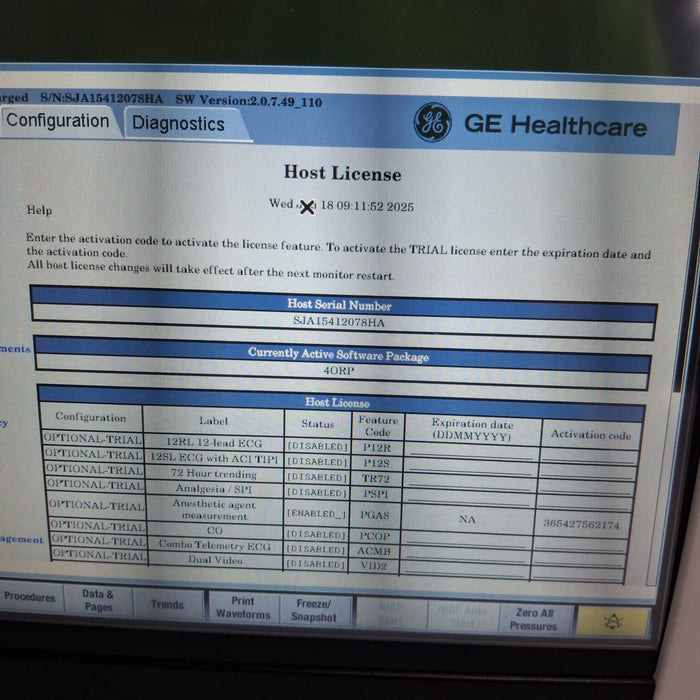Open Data & Pages menu
This screenshot has width=700, height=700.
pyautogui.click(x=98, y=600)
